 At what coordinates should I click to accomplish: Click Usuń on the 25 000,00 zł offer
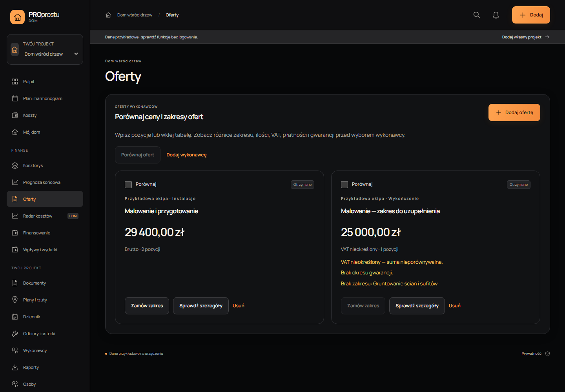point(455,306)
